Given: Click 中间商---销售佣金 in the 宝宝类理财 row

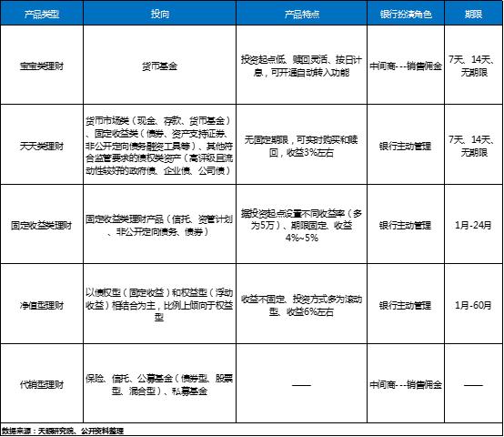Looking at the screenshot, I should 406,66.
